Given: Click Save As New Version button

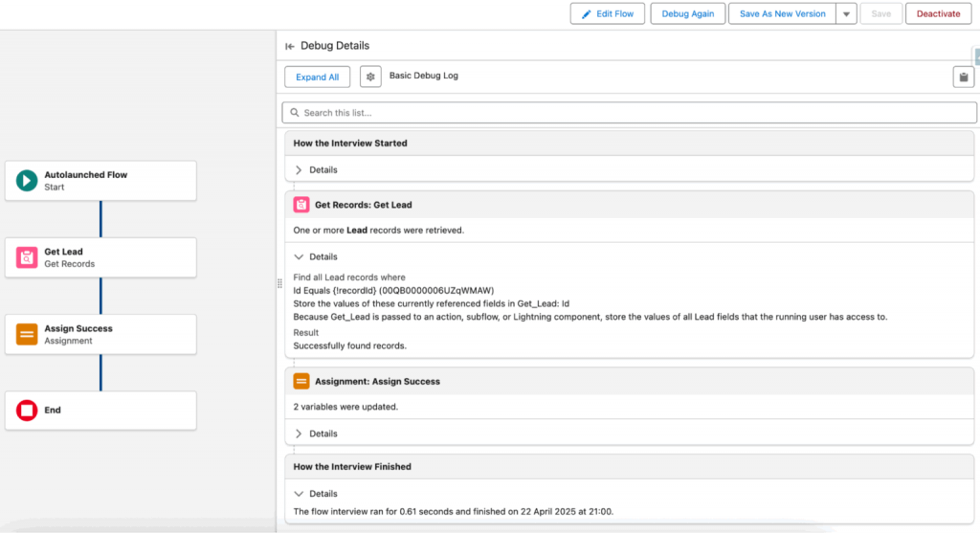Looking at the screenshot, I should [x=782, y=14].
